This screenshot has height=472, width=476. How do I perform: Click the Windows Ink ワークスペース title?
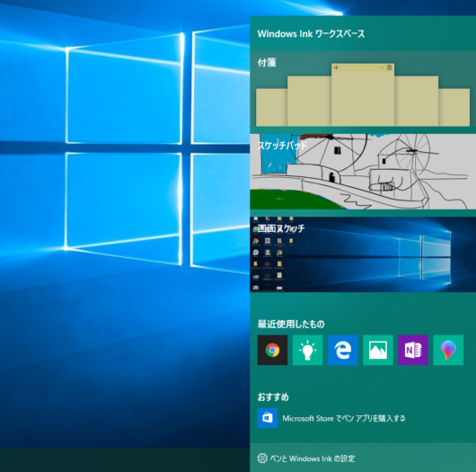click(x=311, y=34)
